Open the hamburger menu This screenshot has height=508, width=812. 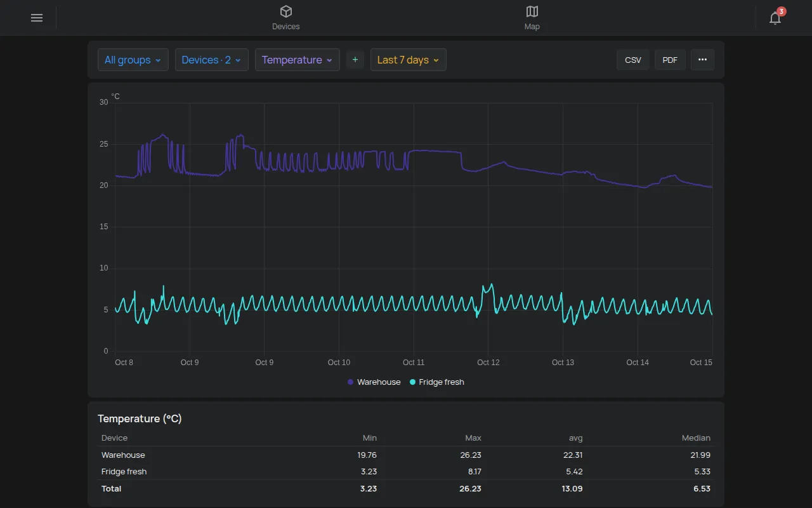[x=37, y=18]
